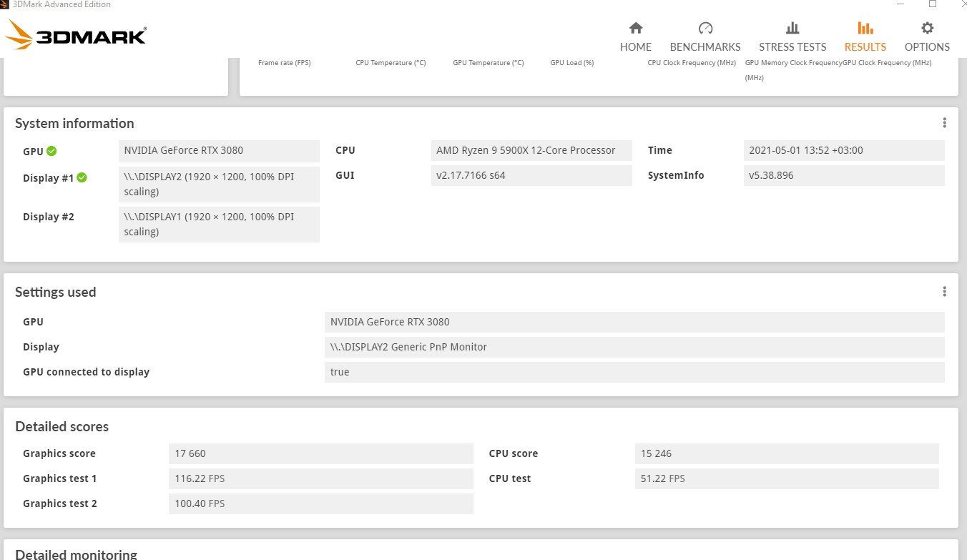Click Graphics score value 17 660
967x560 pixels.
point(321,453)
